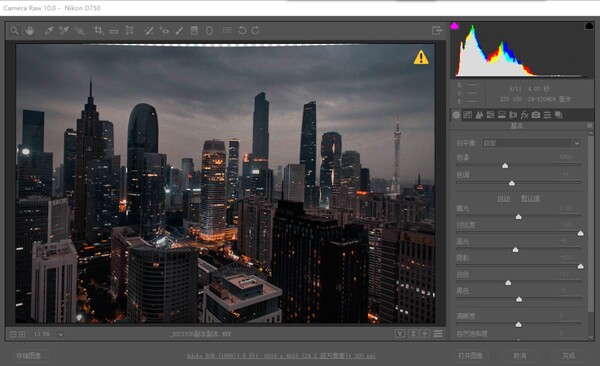Viewport: 600px width, 366px height.
Task: Toggle shadow clipping warning in histogram
Action: [454, 26]
